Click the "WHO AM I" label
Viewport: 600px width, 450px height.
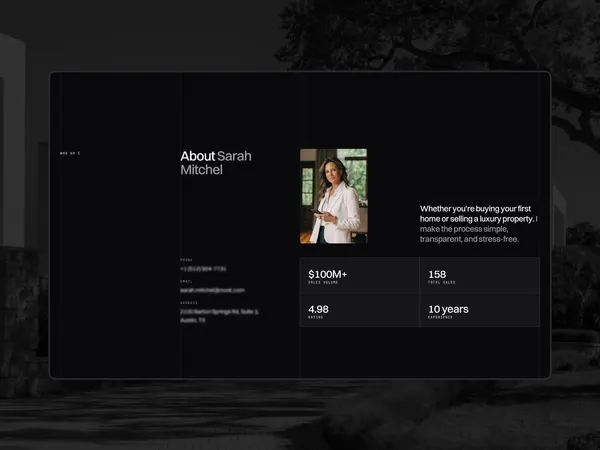(70, 153)
